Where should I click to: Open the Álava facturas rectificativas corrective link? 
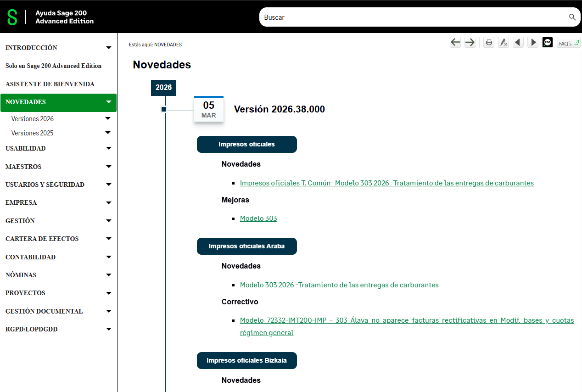(x=407, y=320)
